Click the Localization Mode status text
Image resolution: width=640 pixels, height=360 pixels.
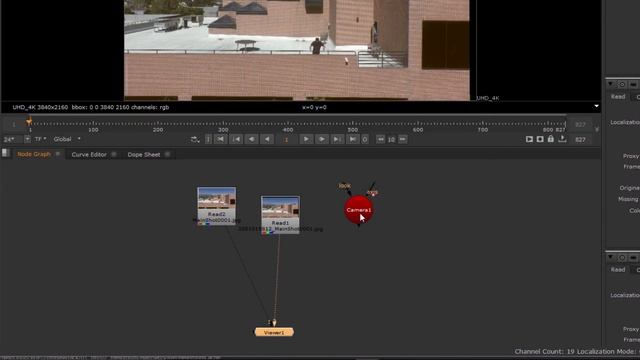[x=608, y=351]
